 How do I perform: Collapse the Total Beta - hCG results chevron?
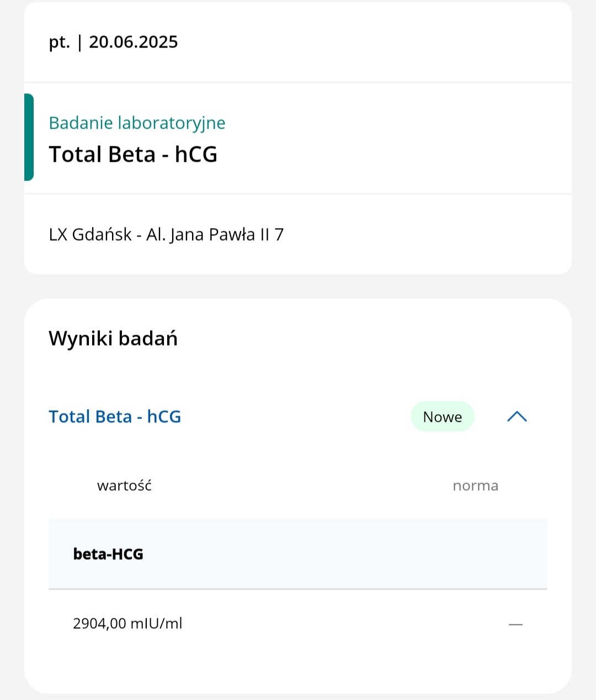[x=517, y=417]
